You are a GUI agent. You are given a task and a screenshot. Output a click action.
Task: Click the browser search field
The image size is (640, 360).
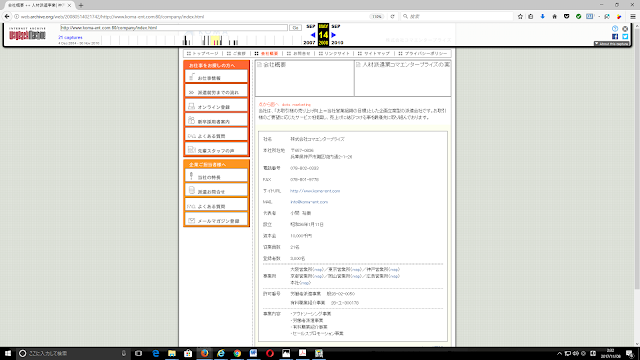457,16
